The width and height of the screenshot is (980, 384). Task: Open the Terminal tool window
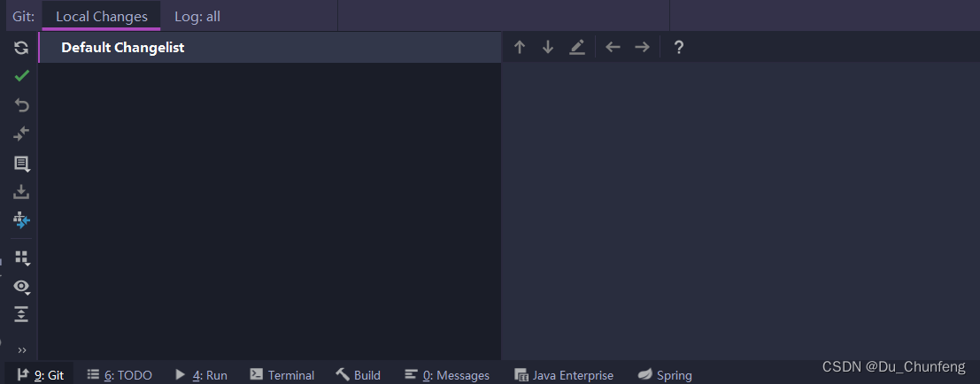[x=282, y=374]
